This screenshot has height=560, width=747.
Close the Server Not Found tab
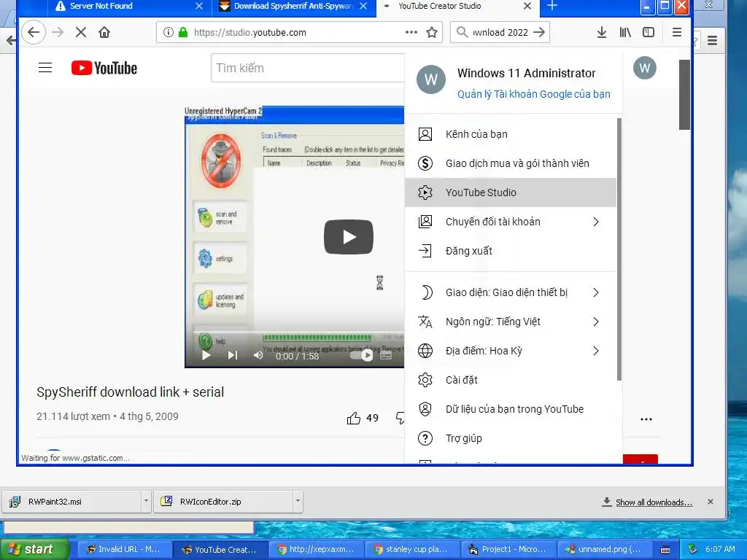(199, 6)
